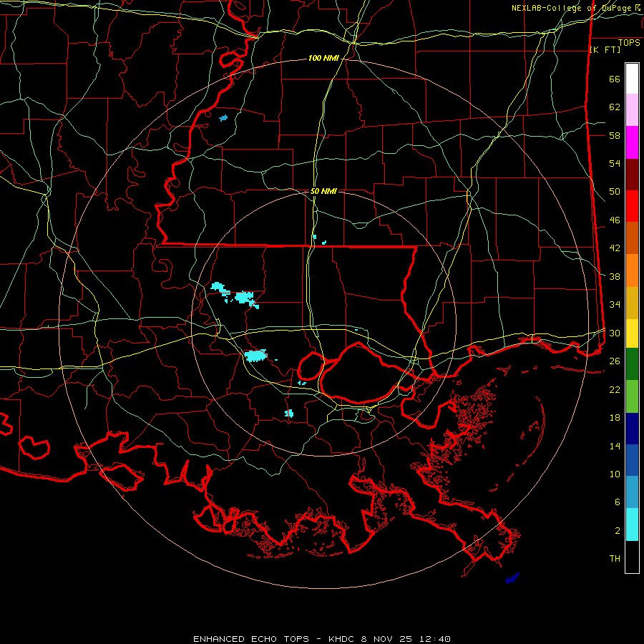Viewport: 644px width, 644px height.
Task: Click the 30 value on the legend
Action: 615,333
